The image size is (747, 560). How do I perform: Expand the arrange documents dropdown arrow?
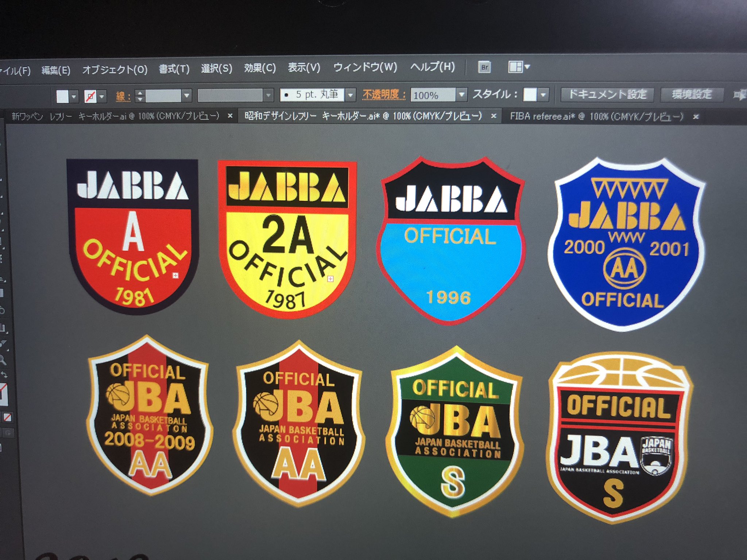pyautogui.click(x=527, y=67)
